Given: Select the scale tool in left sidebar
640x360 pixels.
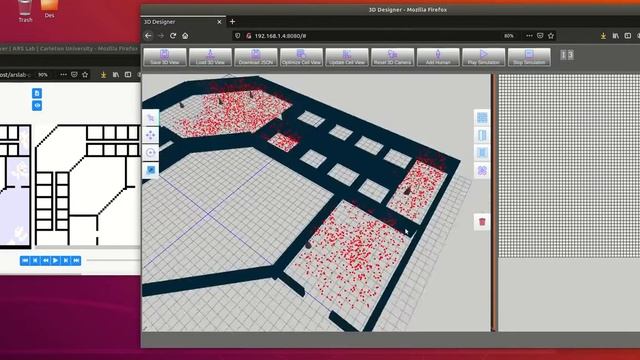Looking at the screenshot, I should click(151, 170).
